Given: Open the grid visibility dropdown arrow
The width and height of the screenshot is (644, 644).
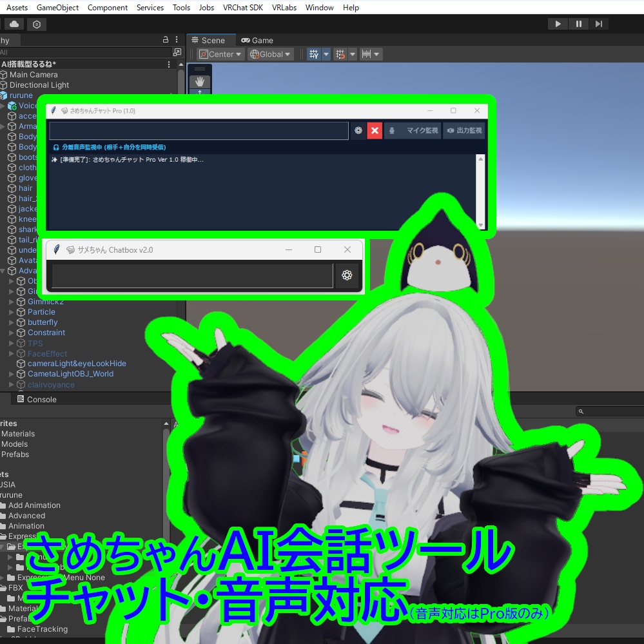Looking at the screenshot, I should click(x=326, y=54).
